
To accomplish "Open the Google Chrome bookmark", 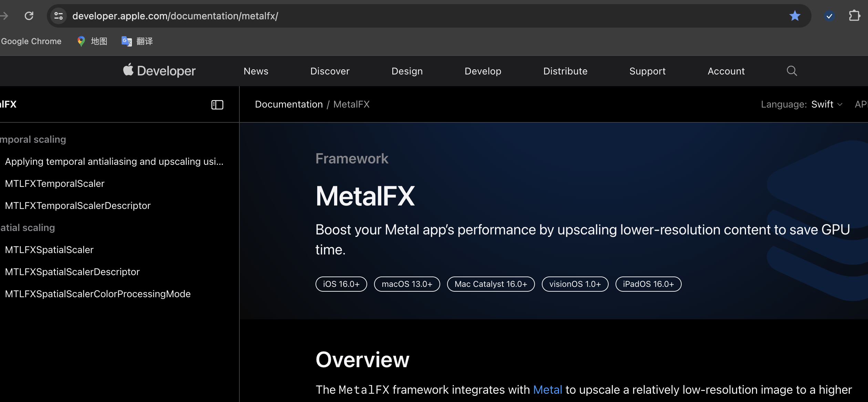I will [31, 41].
